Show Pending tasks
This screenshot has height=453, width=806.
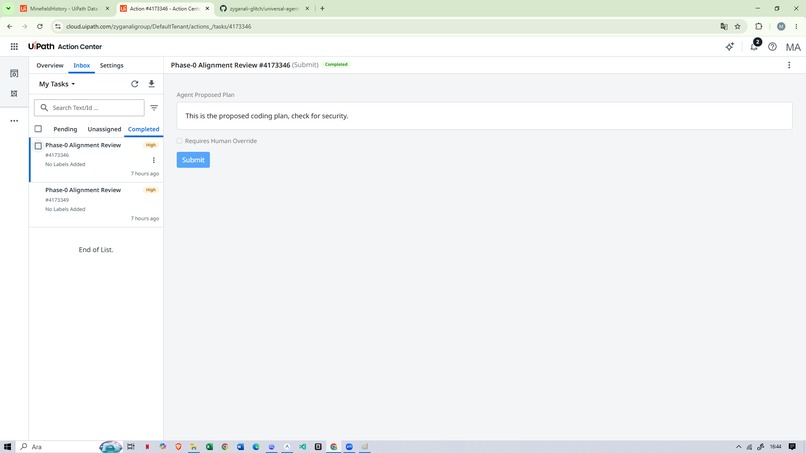[x=65, y=129]
